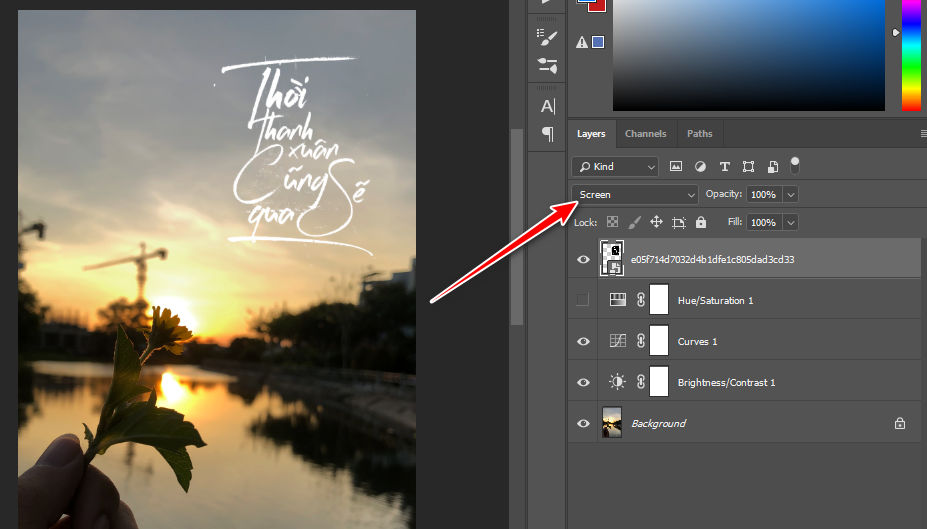Select the layer named e05f714d7032d4b1dfe1c805dad3cd33

712,259
